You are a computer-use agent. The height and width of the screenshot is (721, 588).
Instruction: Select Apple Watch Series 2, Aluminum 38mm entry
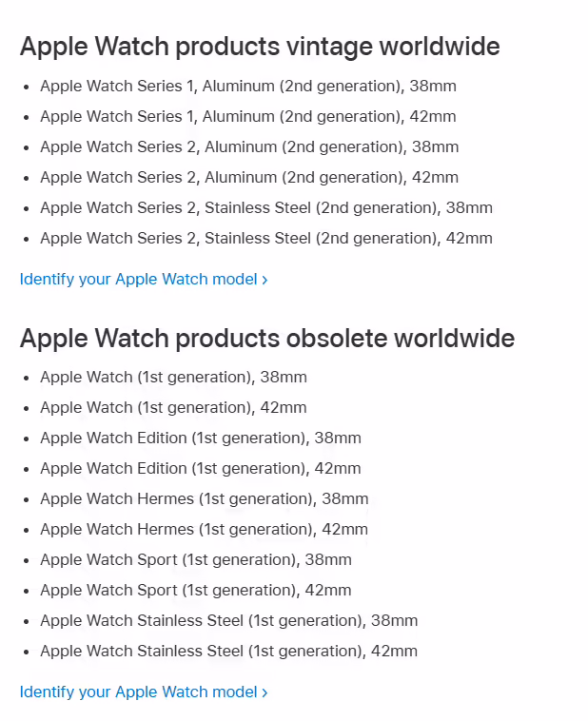250,147
